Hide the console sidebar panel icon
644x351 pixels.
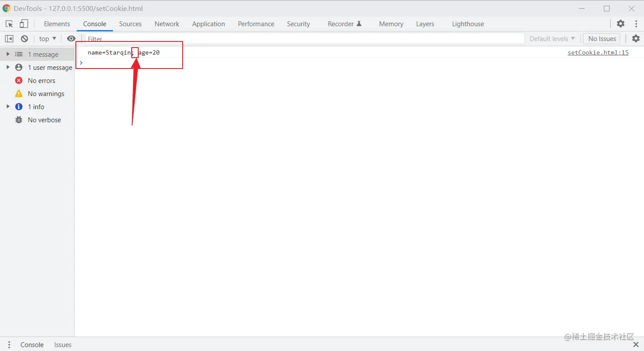9,38
